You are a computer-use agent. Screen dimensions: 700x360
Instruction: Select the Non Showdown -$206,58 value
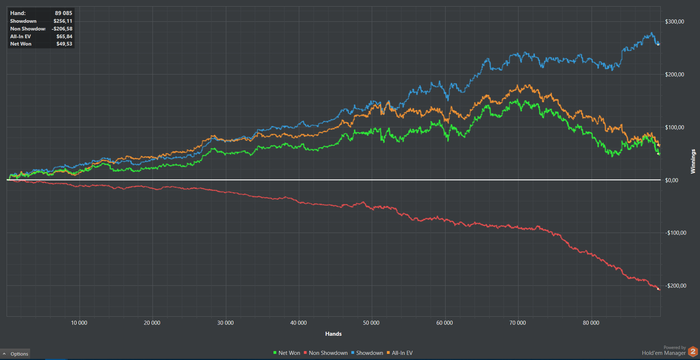(62, 29)
